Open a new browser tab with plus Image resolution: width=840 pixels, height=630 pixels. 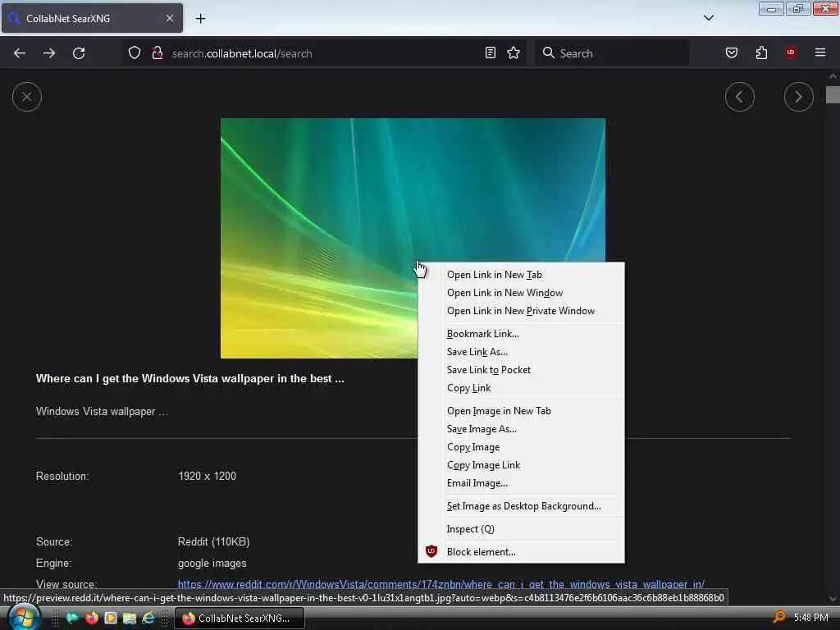pos(200,19)
